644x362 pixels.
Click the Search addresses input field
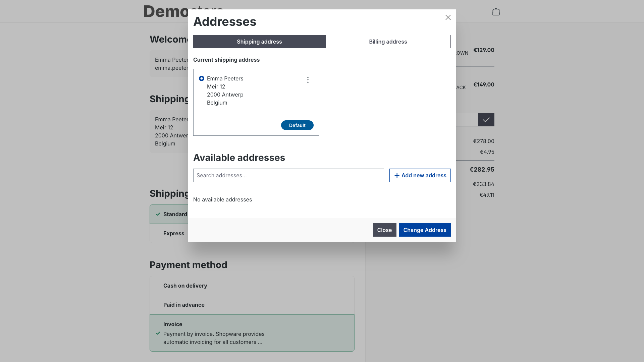[288, 175]
